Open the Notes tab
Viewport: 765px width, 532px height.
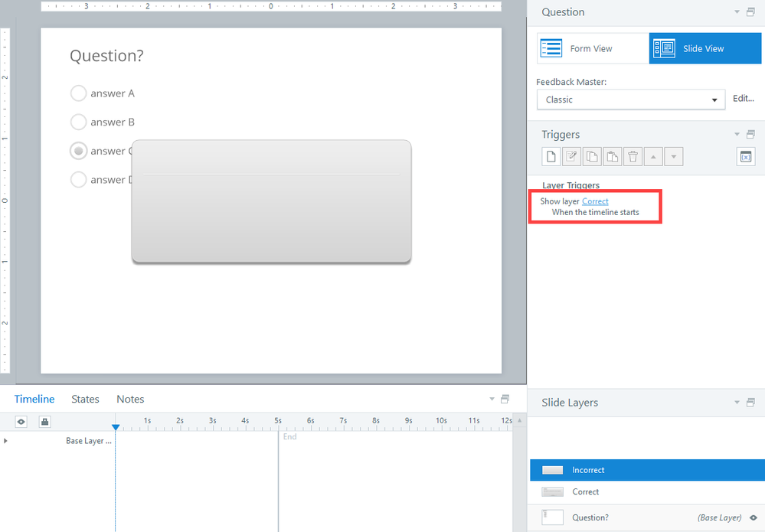click(x=130, y=399)
